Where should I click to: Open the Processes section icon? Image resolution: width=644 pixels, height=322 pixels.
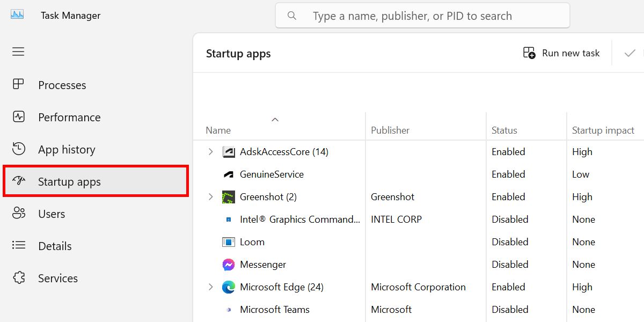coord(19,85)
